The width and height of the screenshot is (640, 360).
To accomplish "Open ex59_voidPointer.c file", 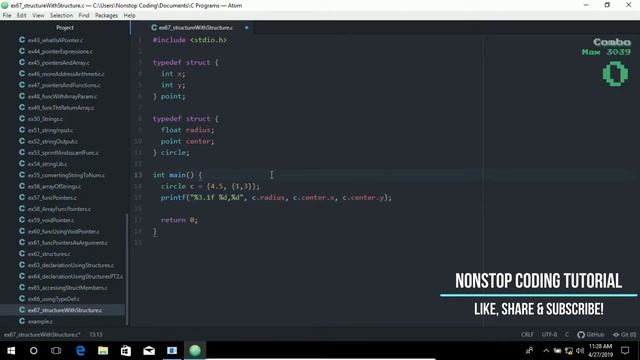I will pyautogui.click(x=51, y=220).
